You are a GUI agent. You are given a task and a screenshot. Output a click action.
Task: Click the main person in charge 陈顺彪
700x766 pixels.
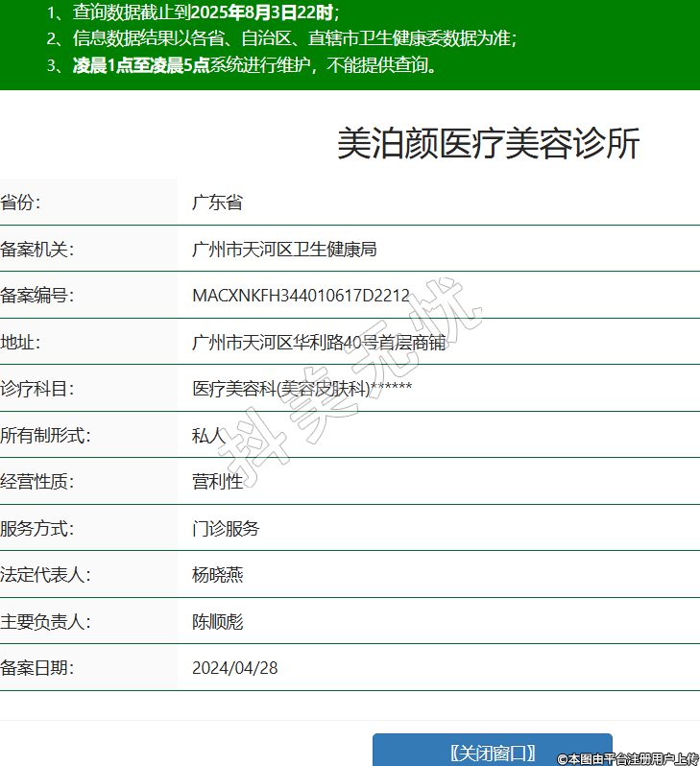coord(217,622)
